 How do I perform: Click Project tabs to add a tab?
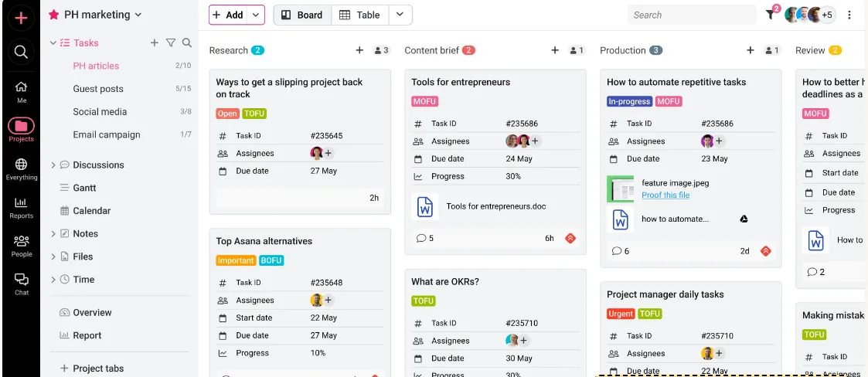tap(92, 369)
